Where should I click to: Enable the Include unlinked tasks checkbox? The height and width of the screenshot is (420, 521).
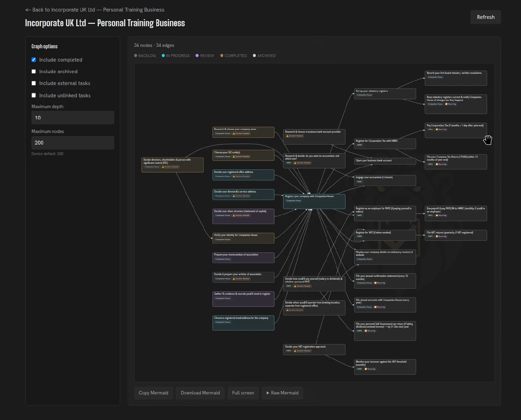coord(34,95)
